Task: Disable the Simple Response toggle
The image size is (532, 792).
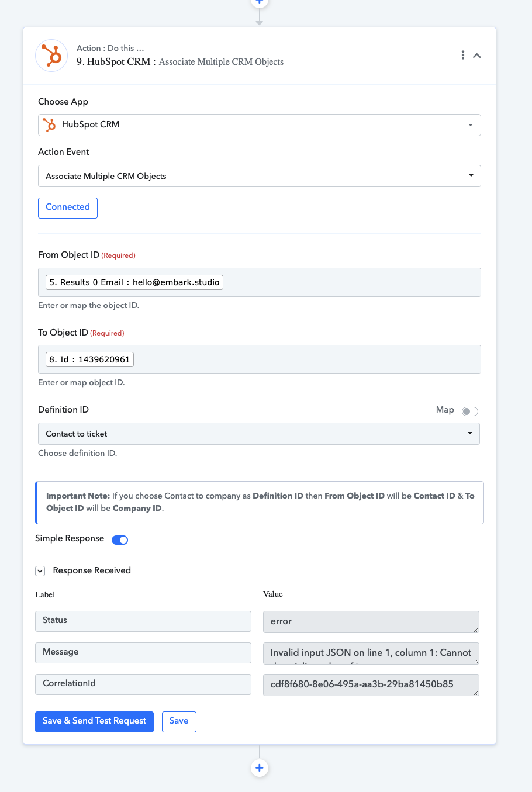Action: 120,539
